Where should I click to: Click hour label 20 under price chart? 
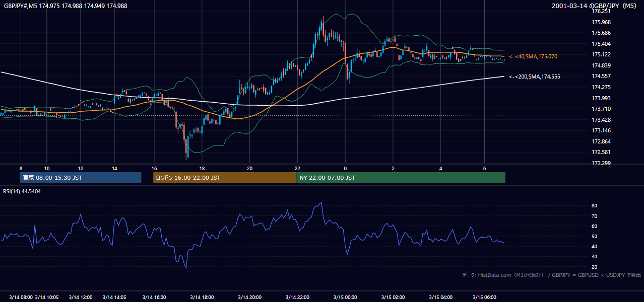tap(249, 168)
